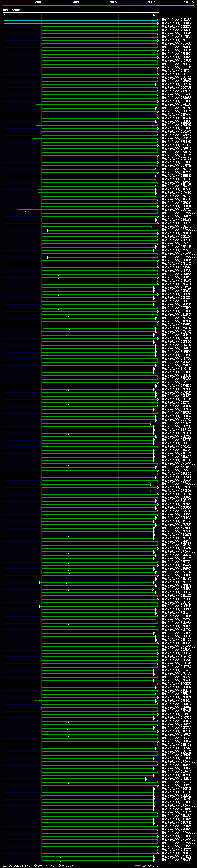Screen dimensions: 197x868
Task: Click hit label UniRef100_B0TKC9
Action: (177, 857)
